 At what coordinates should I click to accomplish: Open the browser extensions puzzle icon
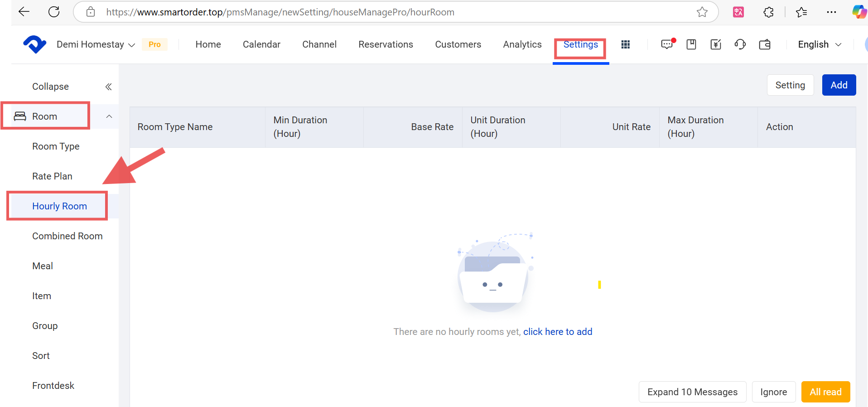click(768, 12)
